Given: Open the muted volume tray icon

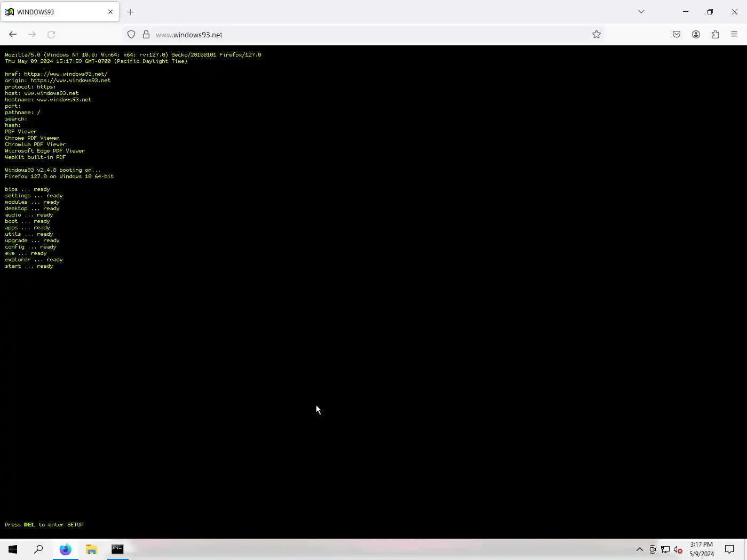Looking at the screenshot, I should tap(678, 549).
